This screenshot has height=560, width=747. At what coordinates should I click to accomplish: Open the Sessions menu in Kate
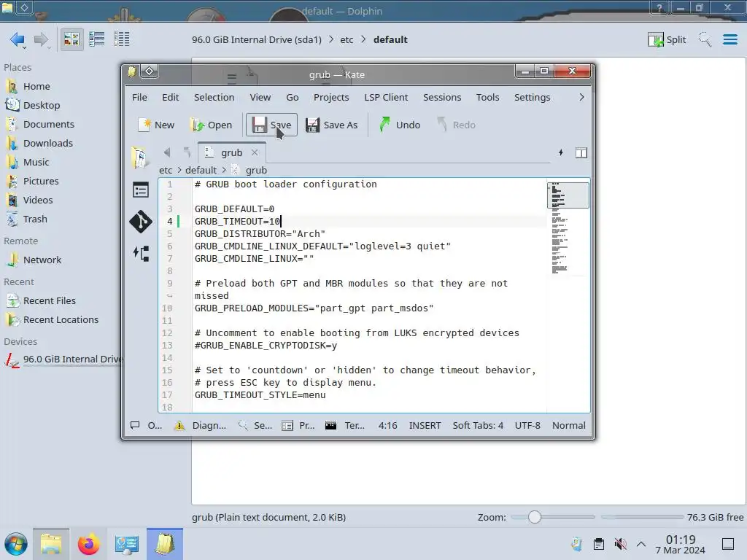coord(442,97)
